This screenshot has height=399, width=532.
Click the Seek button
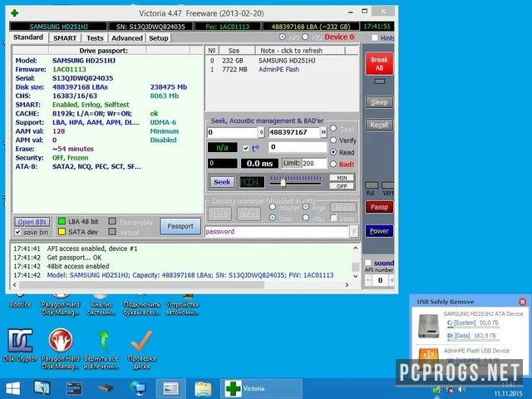point(222,182)
